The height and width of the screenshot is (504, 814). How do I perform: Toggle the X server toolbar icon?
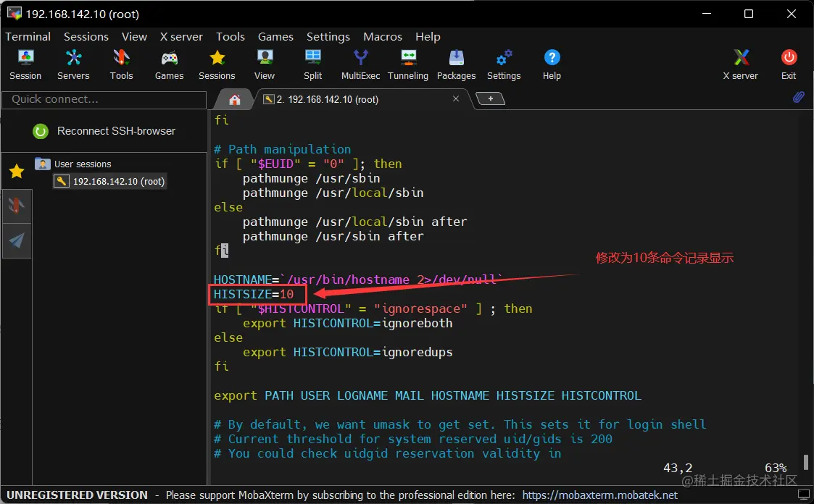(741, 65)
